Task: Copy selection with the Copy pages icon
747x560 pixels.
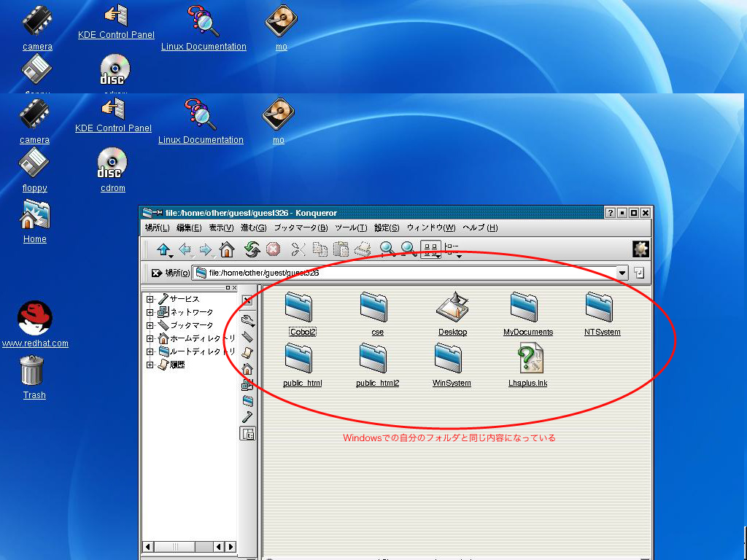Action: 320,249
